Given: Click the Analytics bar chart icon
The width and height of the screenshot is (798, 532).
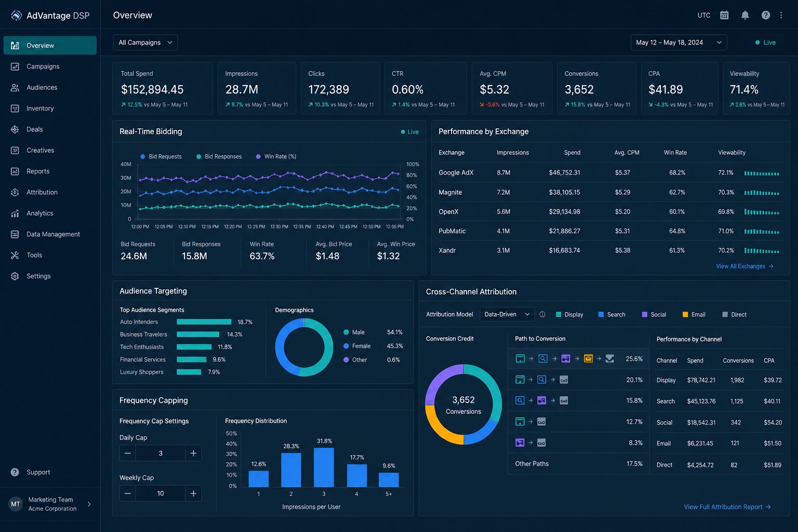Looking at the screenshot, I should [15, 213].
